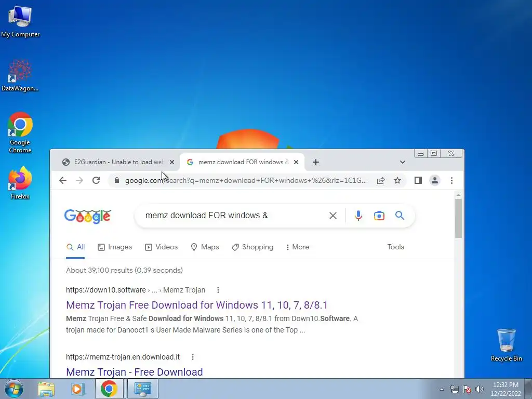Select the DataWagon desktop shortcut
This screenshot has height=399, width=532.
click(20, 75)
